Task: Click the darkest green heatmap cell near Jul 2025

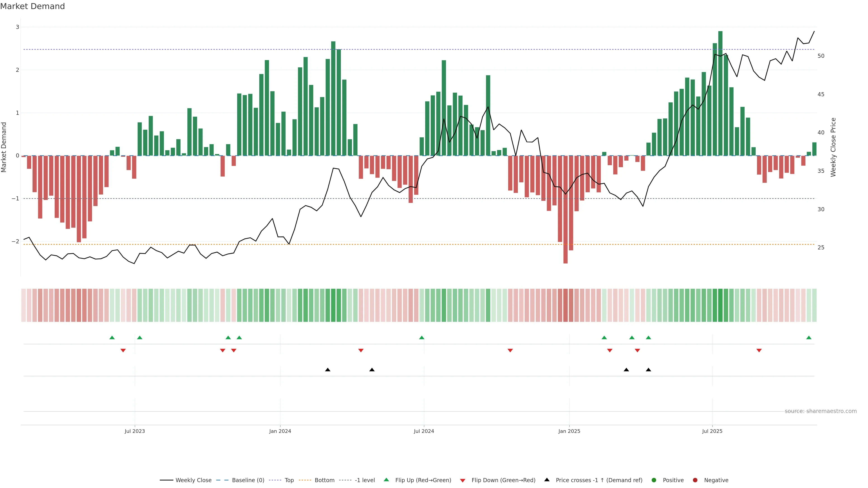Action: point(720,305)
